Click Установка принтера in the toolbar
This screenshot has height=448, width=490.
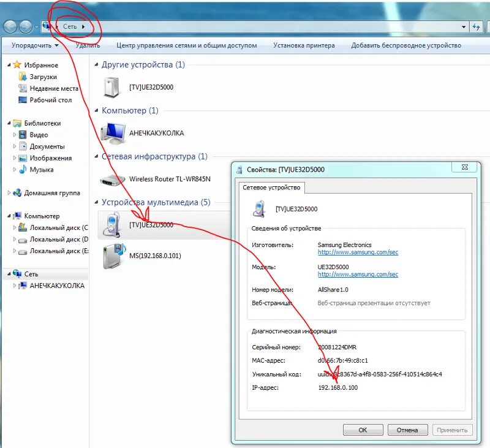[304, 45]
